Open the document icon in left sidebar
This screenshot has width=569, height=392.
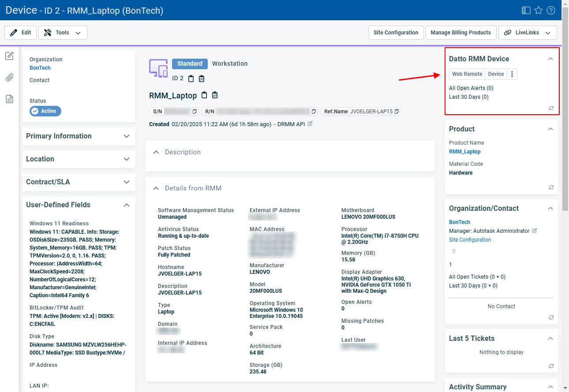pyautogui.click(x=9, y=99)
